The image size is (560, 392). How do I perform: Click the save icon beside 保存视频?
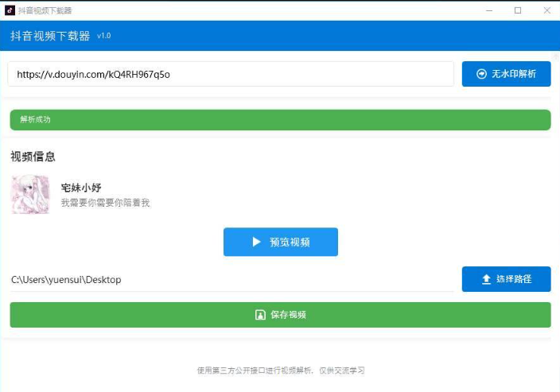click(260, 315)
